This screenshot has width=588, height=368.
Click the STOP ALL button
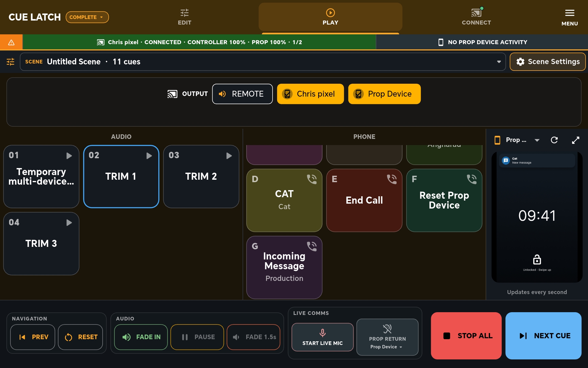(466, 336)
